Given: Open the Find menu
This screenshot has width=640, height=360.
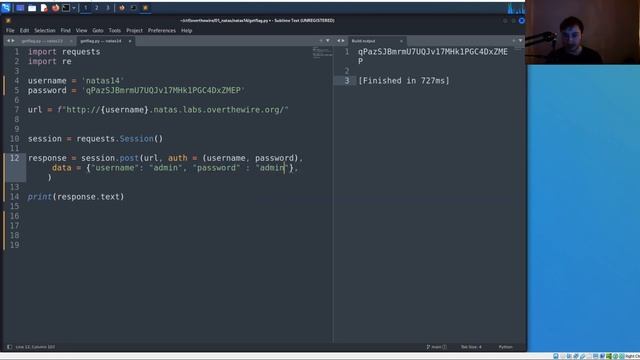Looking at the screenshot, I should (x=65, y=31).
